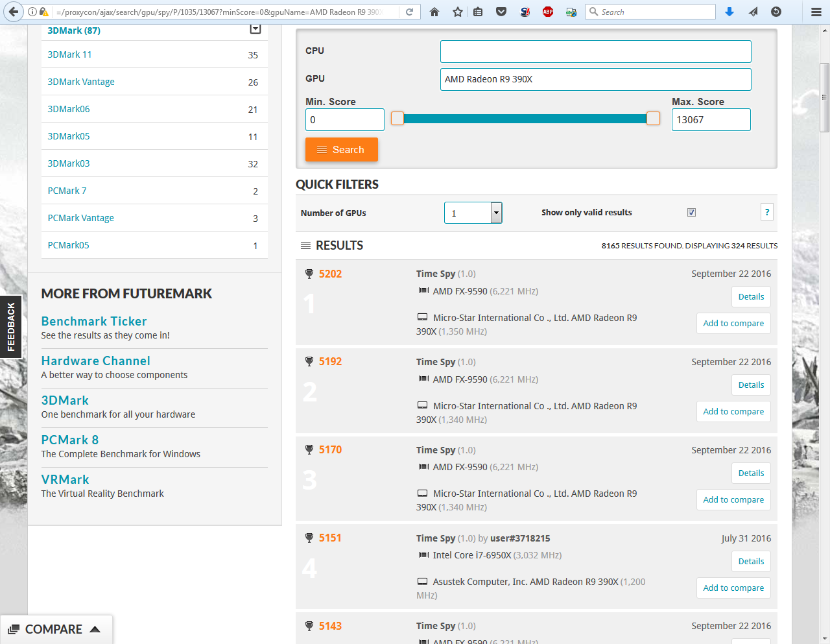The height and width of the screenshot is (644, 830).
Task: Bookmark this page with the star icon
Action: point(458,12)
